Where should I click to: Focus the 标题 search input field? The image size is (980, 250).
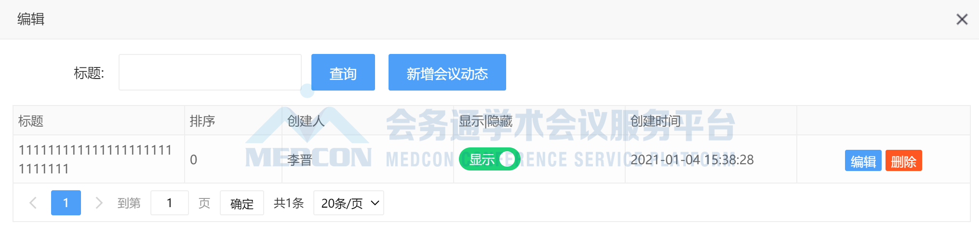[210, 72]
